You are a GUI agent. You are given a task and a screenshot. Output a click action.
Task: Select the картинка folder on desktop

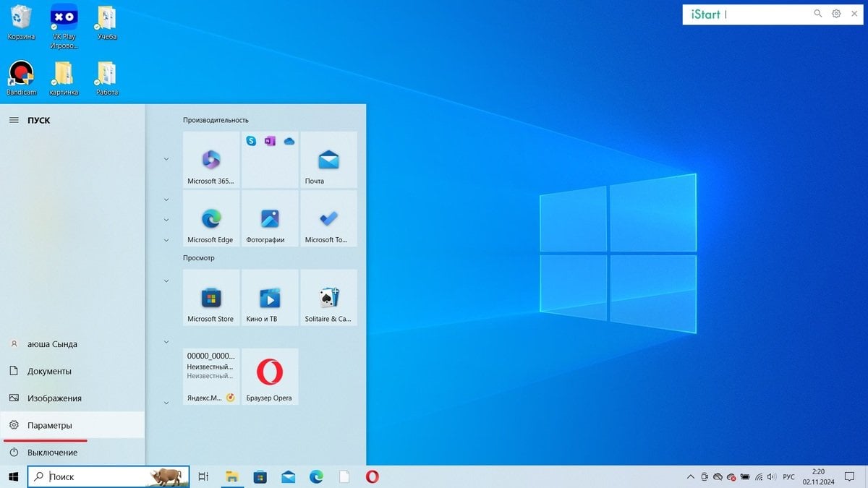(64, 78)
